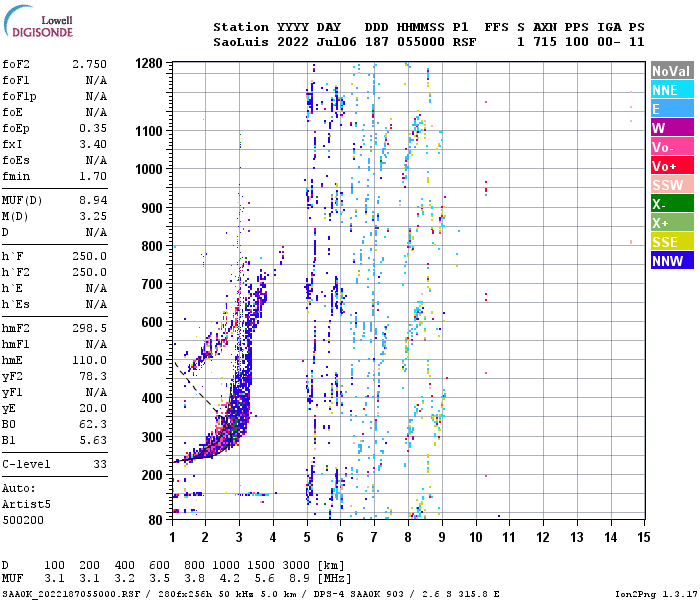Image resolution: width=700 pixels, height=600 pixels.
Task: Click the Jul06 date in header
Action: click(x=337, y=42)
